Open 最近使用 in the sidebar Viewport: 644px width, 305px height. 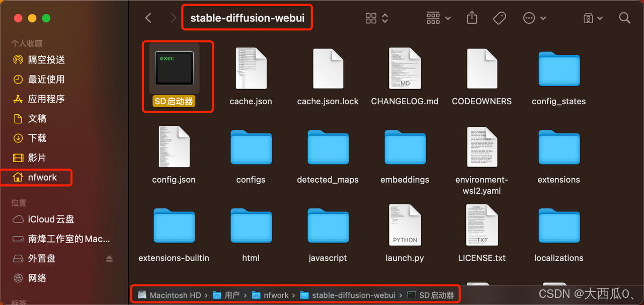[39, 79]
